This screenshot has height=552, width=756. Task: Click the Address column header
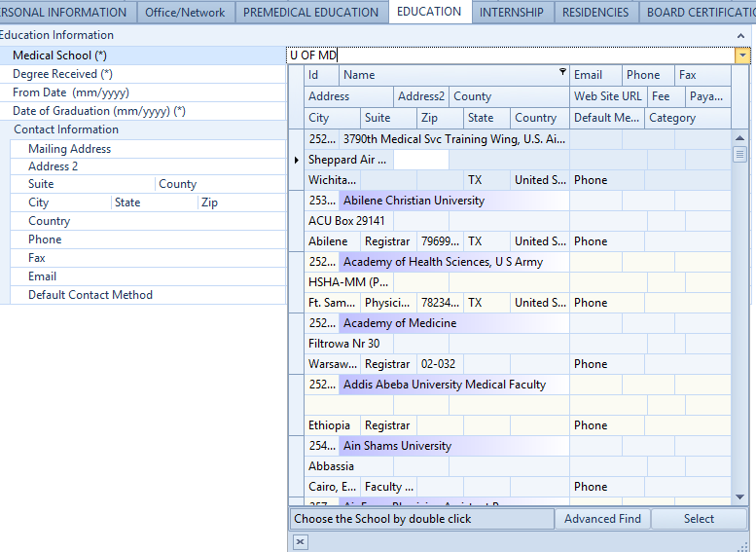point(348,96)
